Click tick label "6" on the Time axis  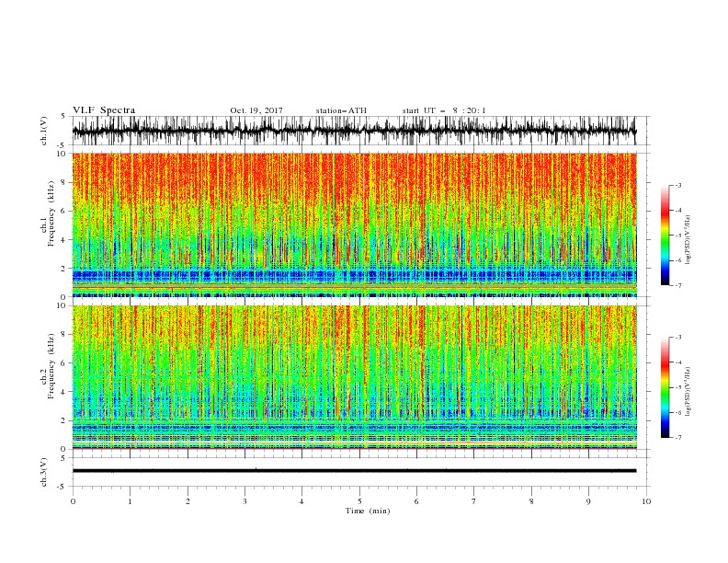click(417, 501)
